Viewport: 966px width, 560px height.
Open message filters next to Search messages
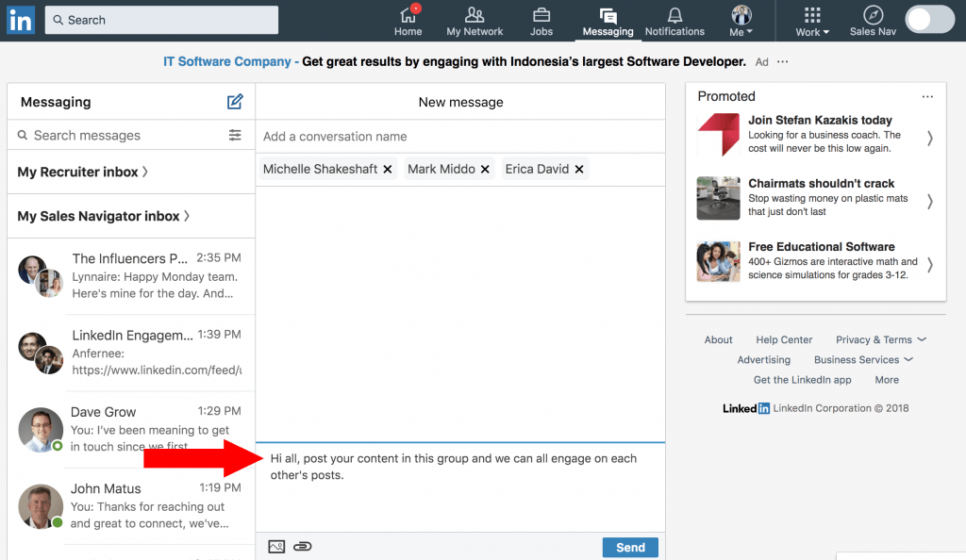click(235, 135)
